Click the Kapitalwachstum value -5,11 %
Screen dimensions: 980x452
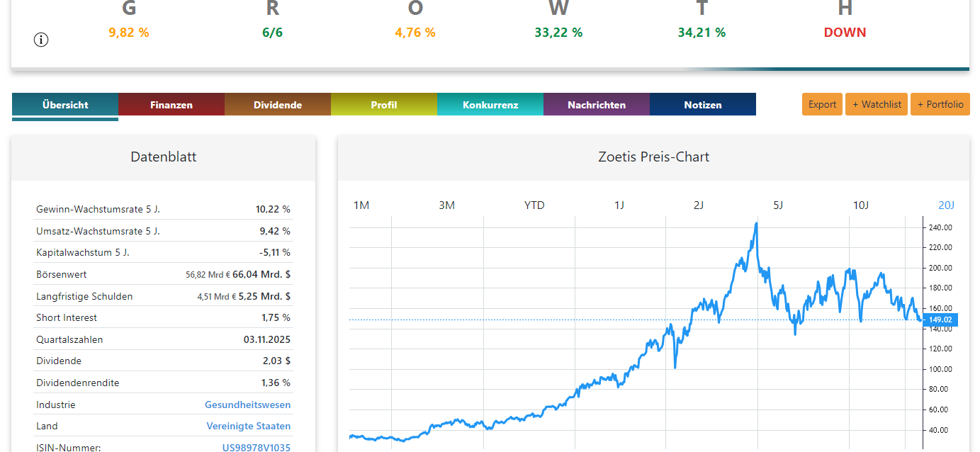coord(274,252)
